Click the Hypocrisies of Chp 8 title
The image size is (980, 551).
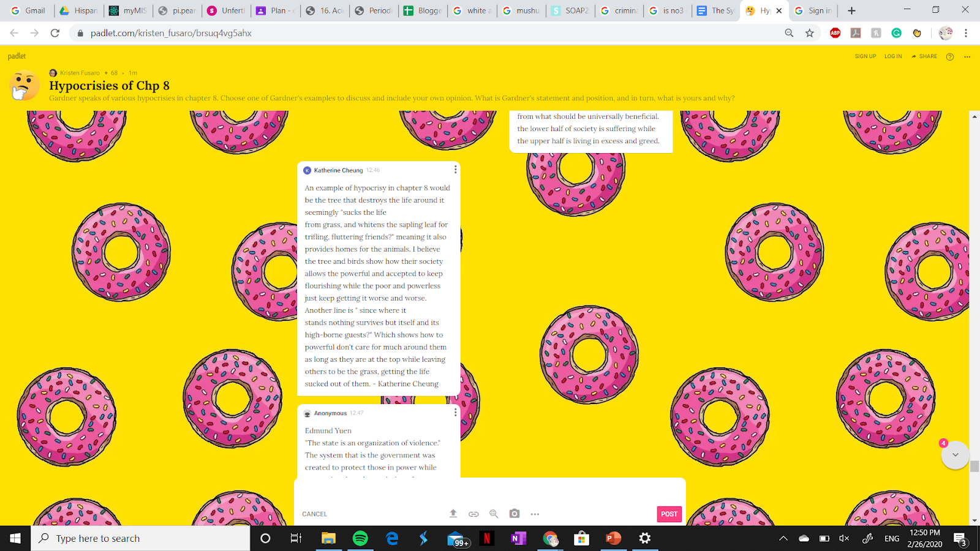[109, 86]
